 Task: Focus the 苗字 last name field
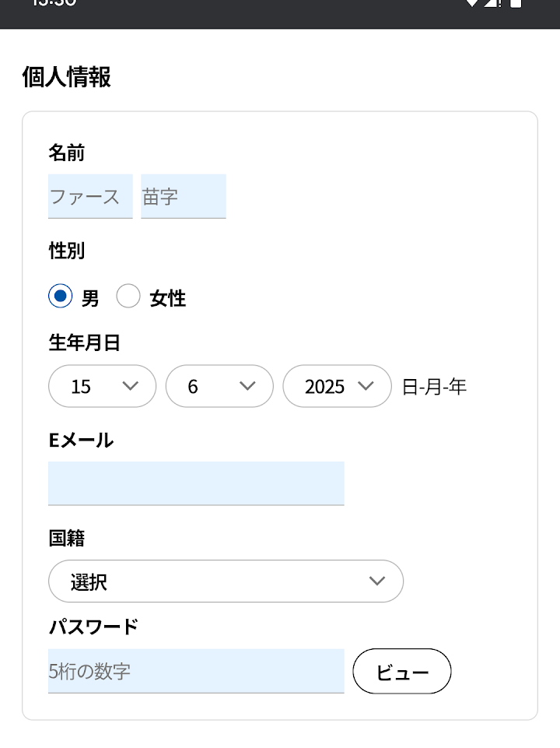point(184,196)
